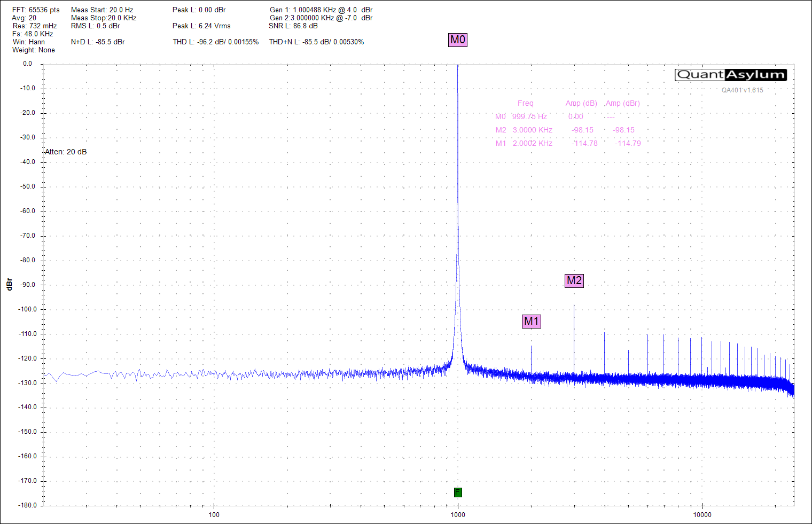
Task: Click the M1 dBr value -114.79
Action: (x=628, y=143)
